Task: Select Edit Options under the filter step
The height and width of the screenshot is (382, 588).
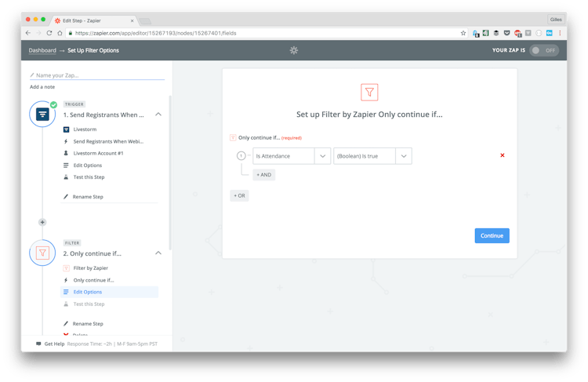Action: (x=87, y=292)
